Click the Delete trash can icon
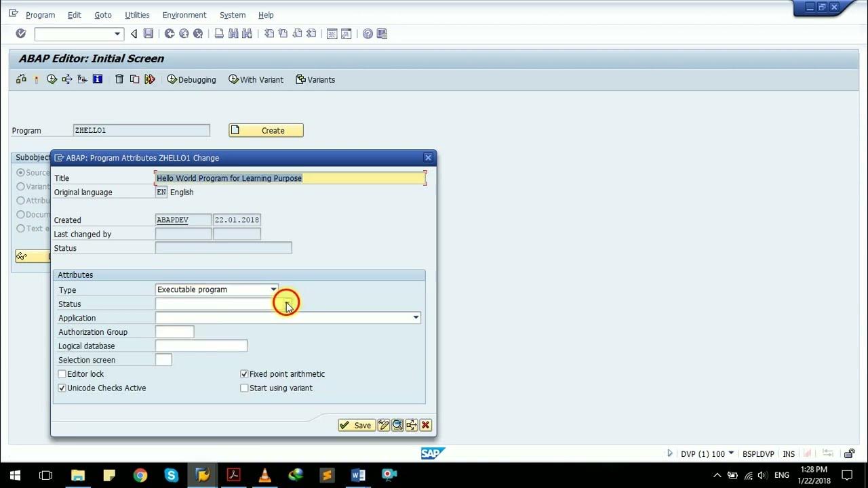This screenshot has width=868, height=488. (x=119, y=79)
